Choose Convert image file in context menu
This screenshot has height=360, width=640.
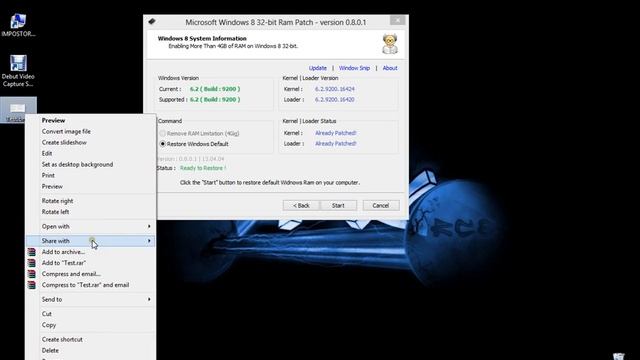click(66, 131)
